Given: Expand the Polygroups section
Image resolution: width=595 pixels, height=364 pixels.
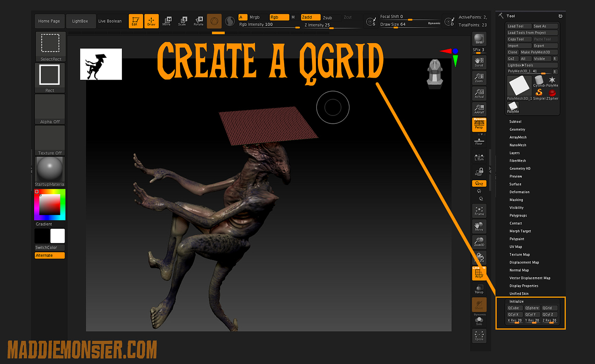Looking at the screenshot, I should tap(518, 215).
